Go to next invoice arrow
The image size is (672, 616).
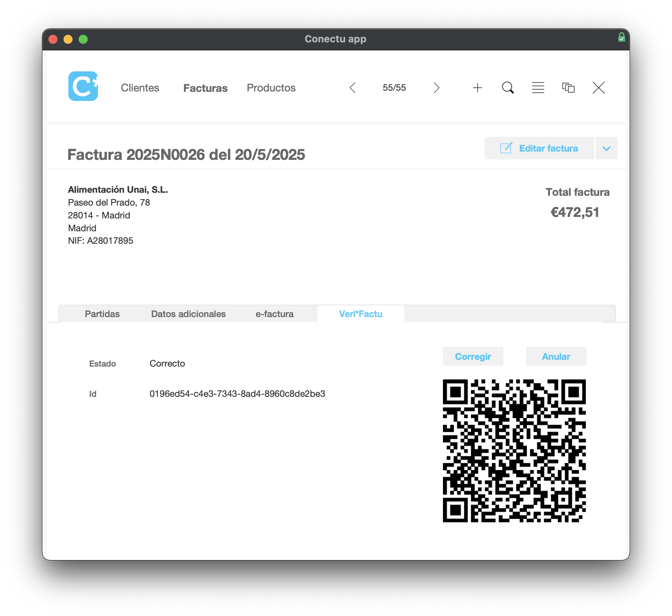click(437, 88)
